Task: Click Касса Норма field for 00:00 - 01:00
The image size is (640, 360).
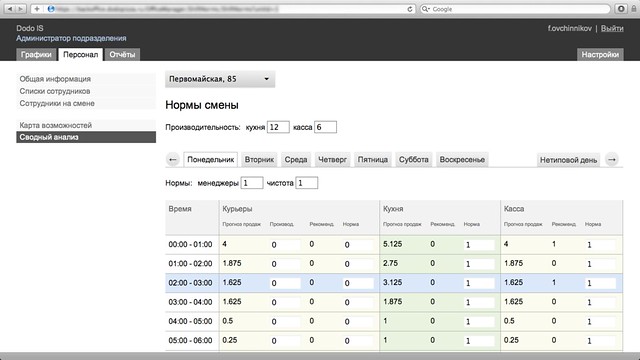Action: click(x=600, y=245)
